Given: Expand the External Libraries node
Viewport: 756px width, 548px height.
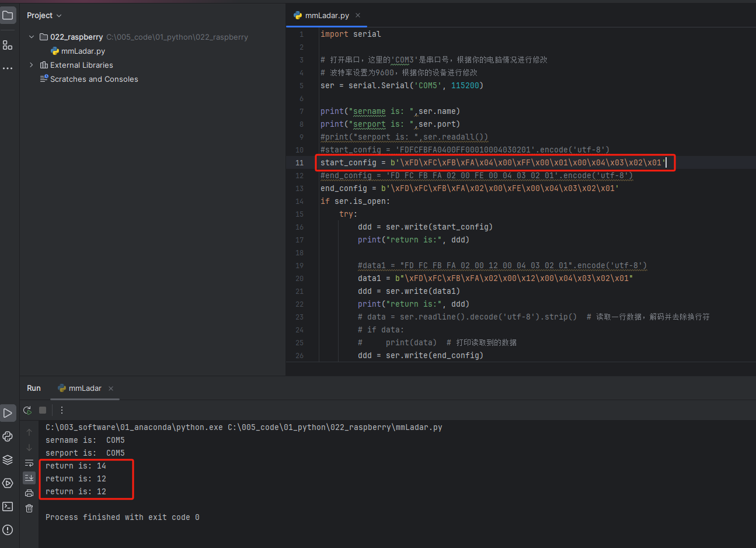Looking at the screenshot, I should (x=32, y=65).
